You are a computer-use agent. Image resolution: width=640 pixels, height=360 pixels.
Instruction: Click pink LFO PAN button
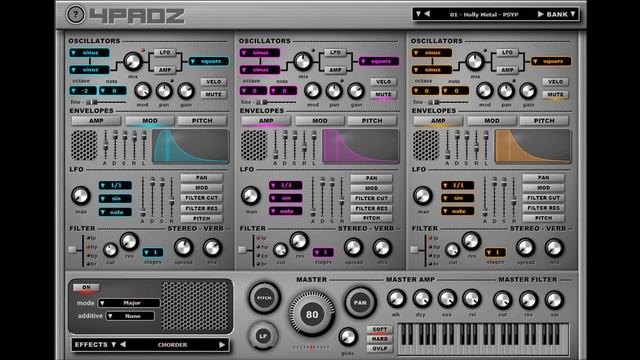click(371, 178)
